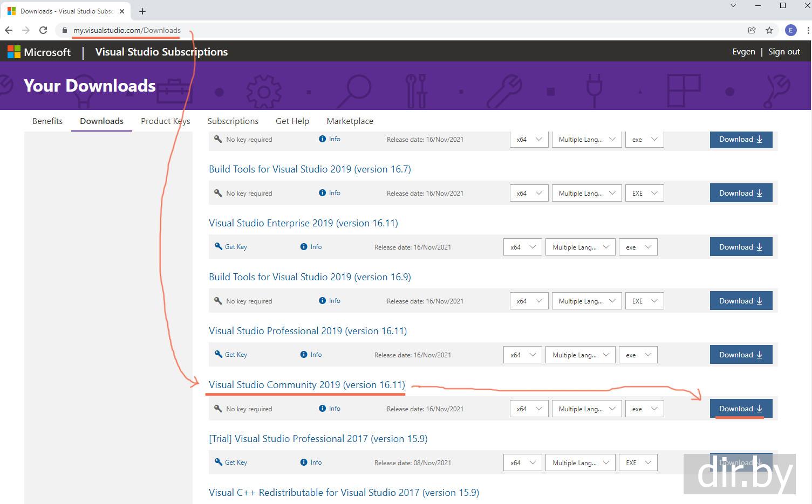The image size is (812, 504).
Task: Open the Chrome profile avatar icon
Action: [x=790, y=30]
